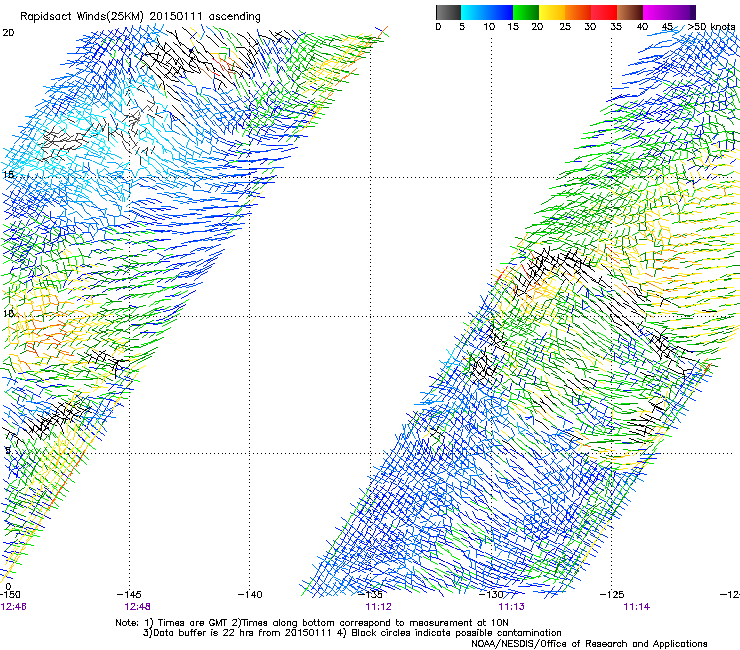Click the '0' latitude label at the axis origin
This screenshot has height=650, width=740.
point(8,586)
